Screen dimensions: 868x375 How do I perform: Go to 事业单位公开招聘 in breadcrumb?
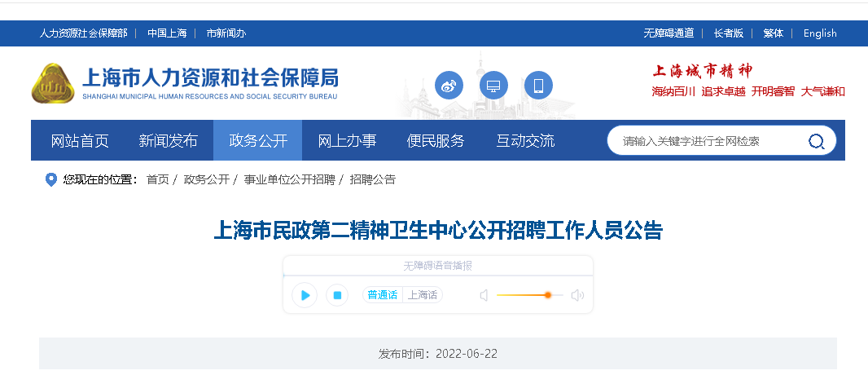coord(290,179)
